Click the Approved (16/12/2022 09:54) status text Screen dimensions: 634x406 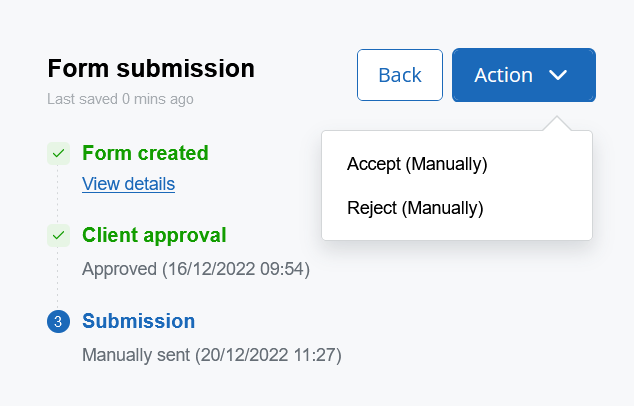pos(196,268)
